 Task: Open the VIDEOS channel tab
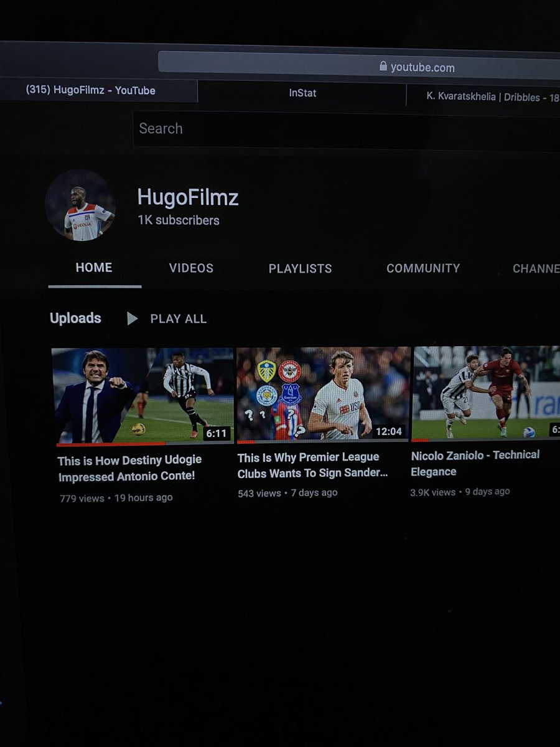point(191,268)
